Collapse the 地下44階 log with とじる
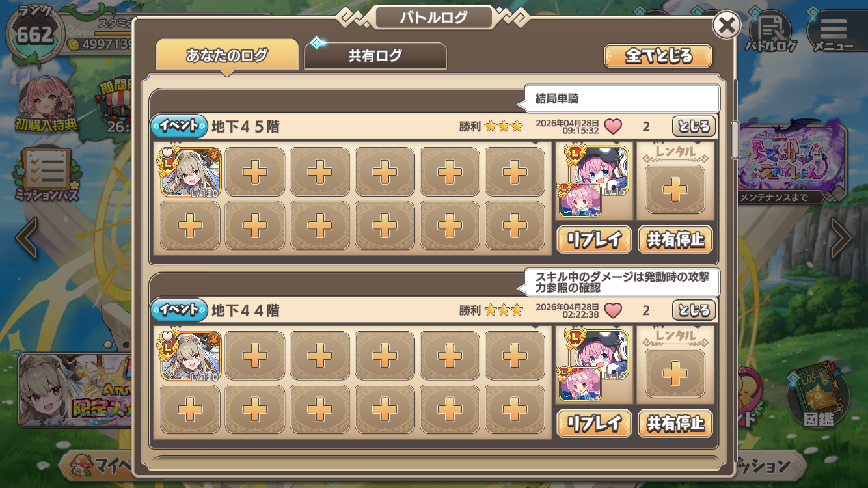Viewport: 868px width, 488px height. point(694,310)
